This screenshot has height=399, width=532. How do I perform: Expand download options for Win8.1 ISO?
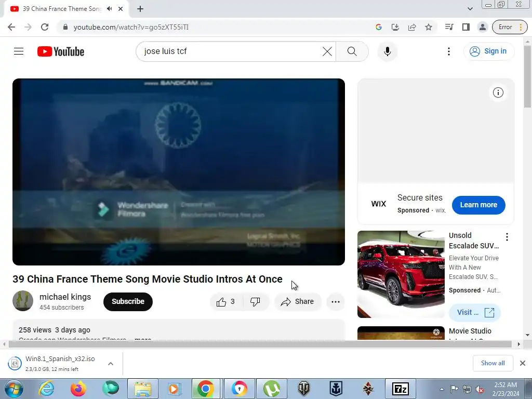pos(111,364)
